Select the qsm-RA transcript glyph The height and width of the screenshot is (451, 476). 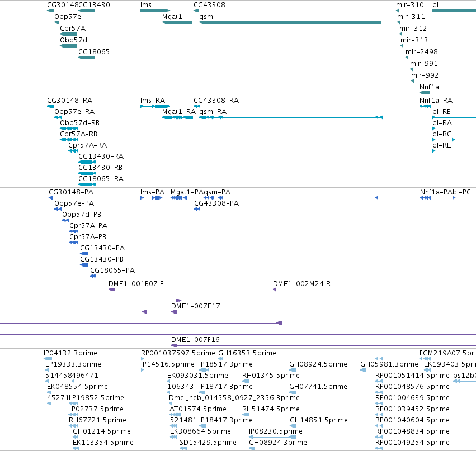point(291,117)
